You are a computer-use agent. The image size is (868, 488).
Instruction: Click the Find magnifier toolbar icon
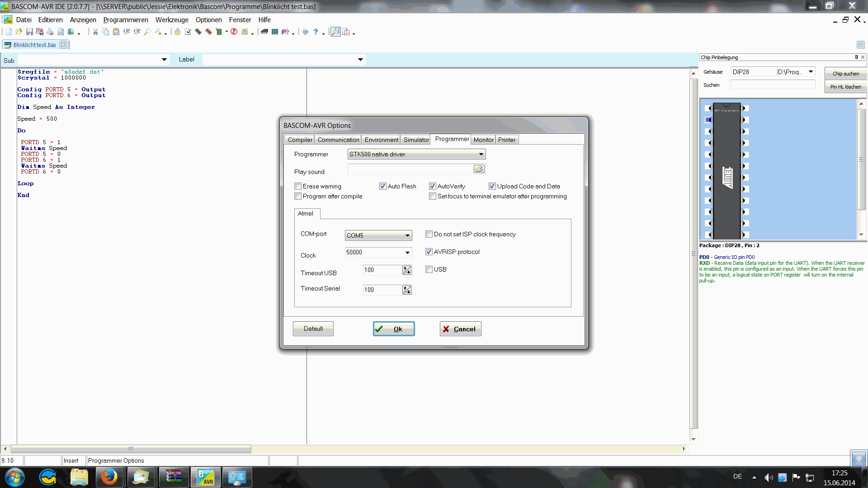(147, 32)
